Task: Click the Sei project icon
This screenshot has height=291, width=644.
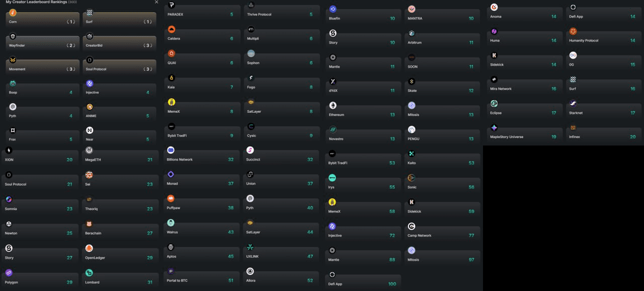Action: click(x=89, y=175)
